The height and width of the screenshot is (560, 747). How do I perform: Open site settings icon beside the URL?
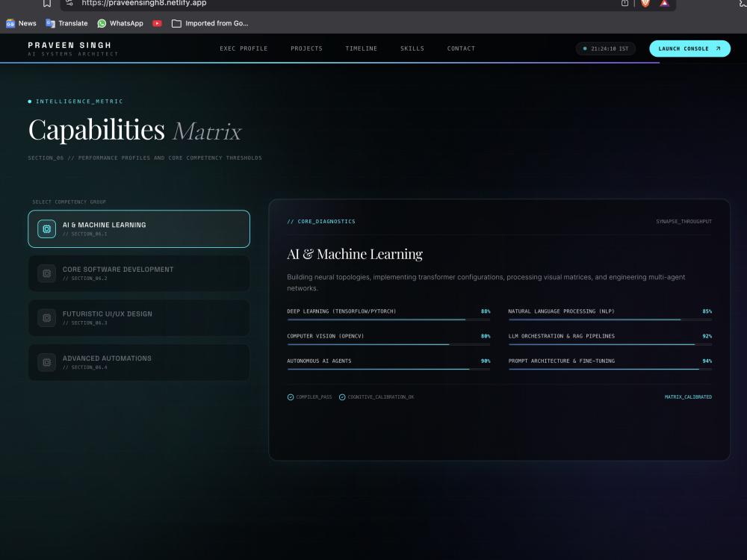click(69, 3)
